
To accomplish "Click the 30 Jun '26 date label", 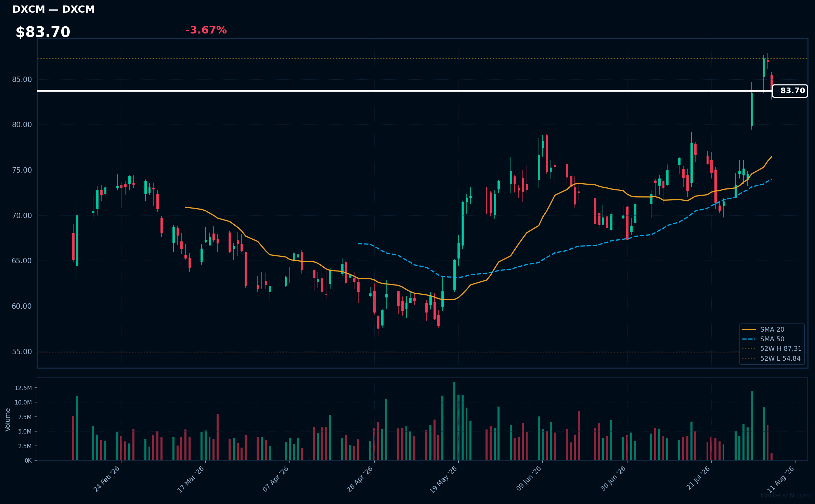I will 613,479.
